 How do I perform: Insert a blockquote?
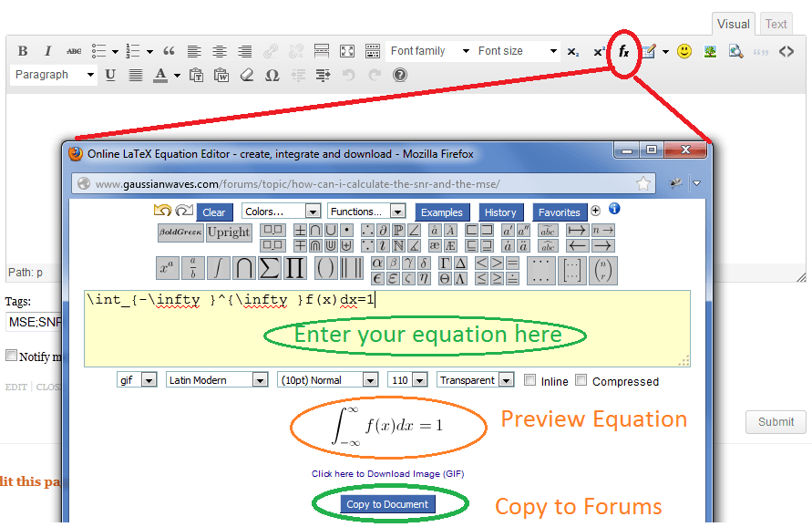(x=169, y=51)
